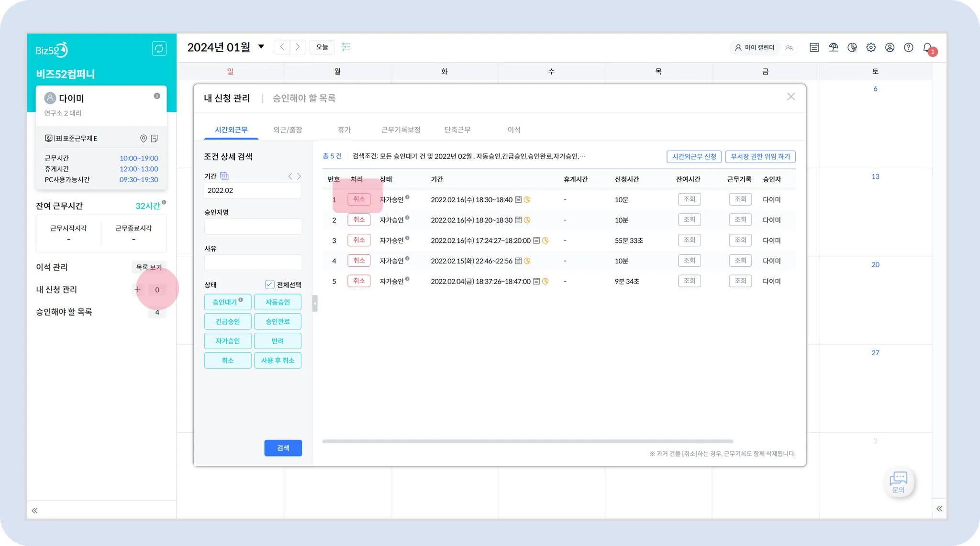Viewport: 980px width, 546px height.
Task: Open the 2024년 01월 month dropdown
Action: point(261,47)
